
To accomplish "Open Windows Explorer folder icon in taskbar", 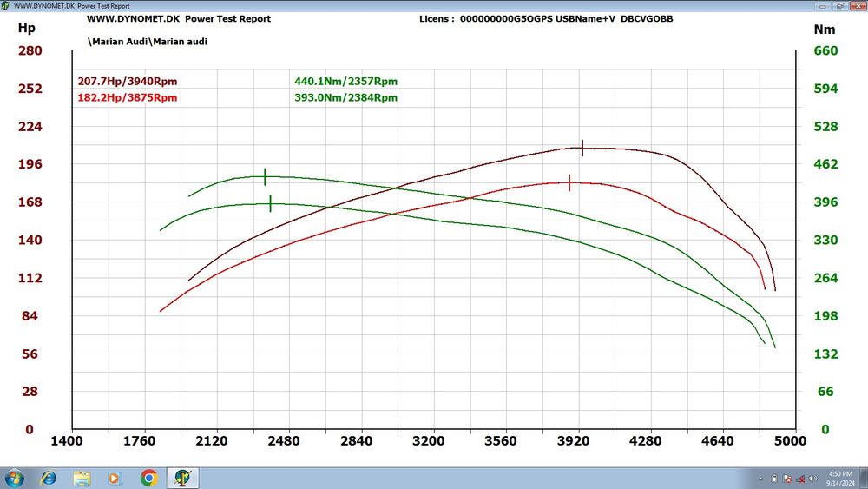I will coord(82,478).
